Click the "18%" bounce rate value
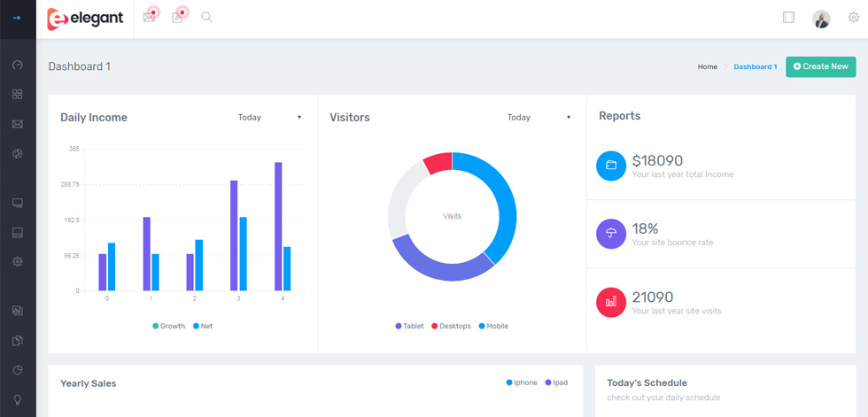 pos(645,229)
